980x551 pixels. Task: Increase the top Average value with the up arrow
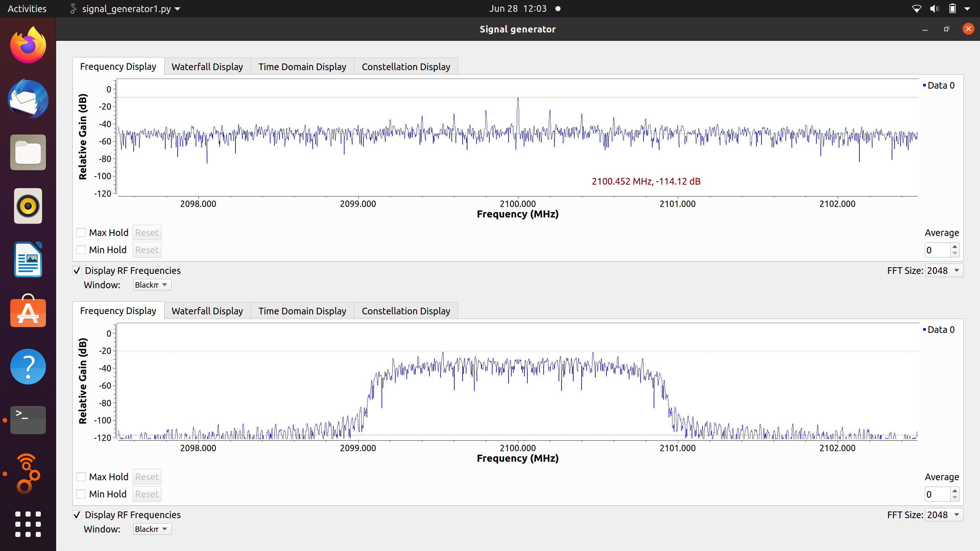click(954, 247)
